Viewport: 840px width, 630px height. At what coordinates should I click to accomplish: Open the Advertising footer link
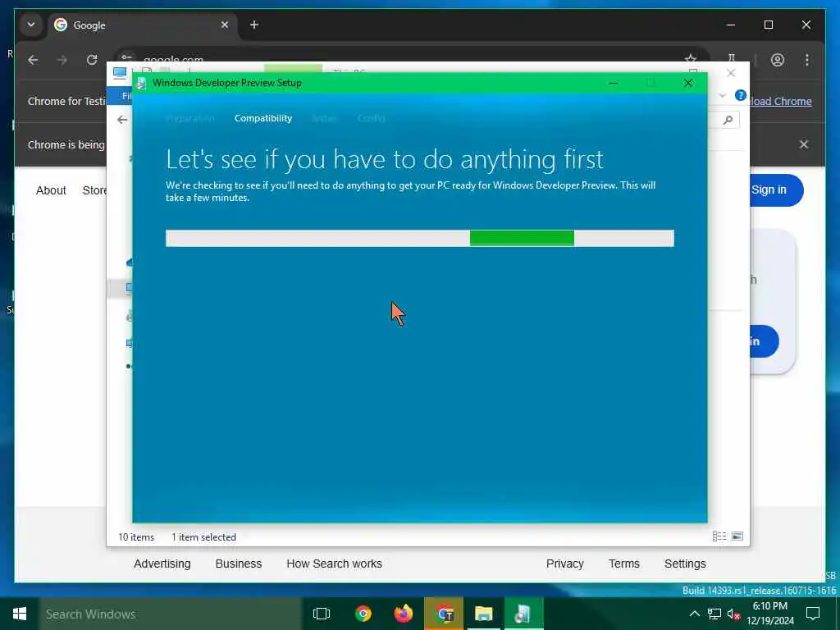(x=162, y=564)
